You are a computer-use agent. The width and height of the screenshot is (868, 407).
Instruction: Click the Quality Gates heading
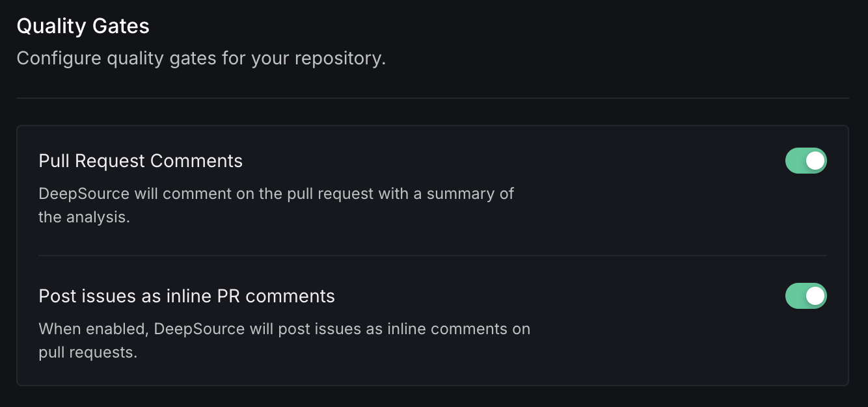coord(83,26)
